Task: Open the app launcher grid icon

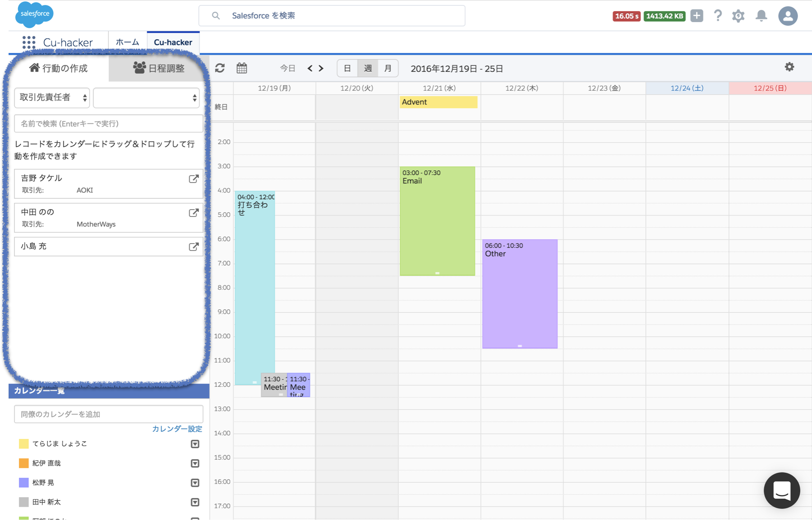Action: pyautogui.click(x=29, y=42)
